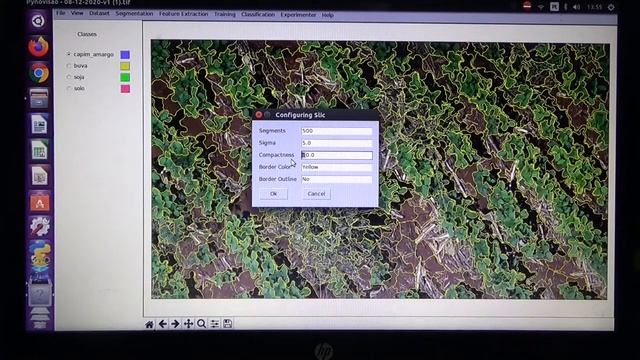Click the Segments input field

(337, 131)
